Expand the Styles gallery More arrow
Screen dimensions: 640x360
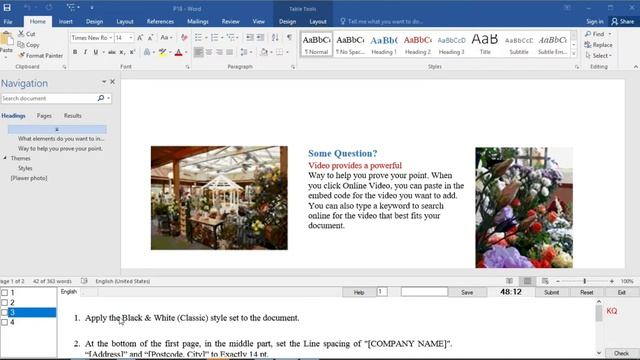pyautogui.click(x=574, y=54)
